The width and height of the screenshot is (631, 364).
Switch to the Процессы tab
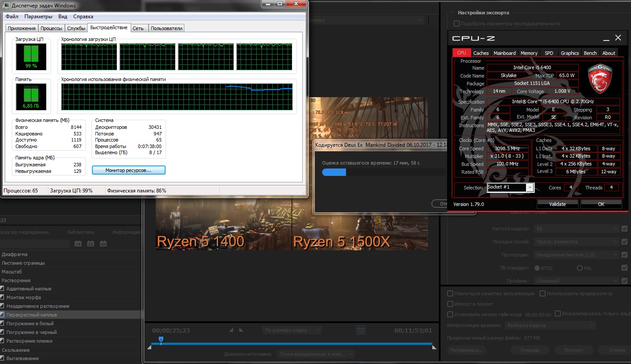point(51,28)
